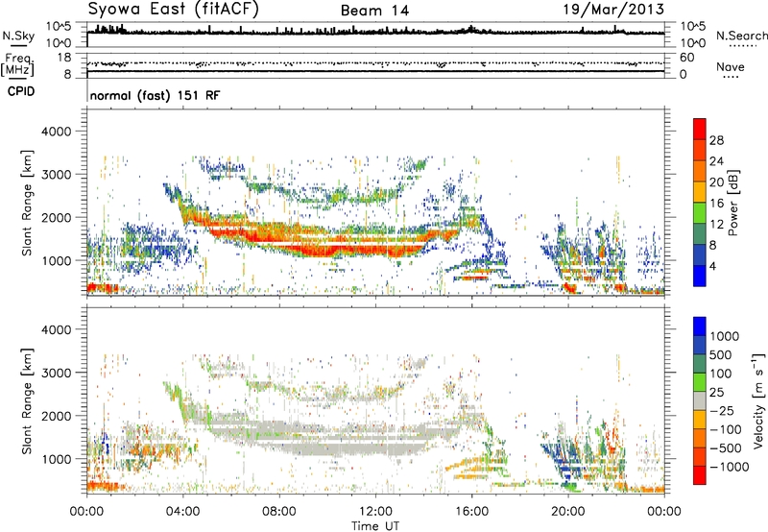Click the '4000' tick in power panel
Image resolution: width=768 pixels, height=532 pixels.
tap(56, 132)
